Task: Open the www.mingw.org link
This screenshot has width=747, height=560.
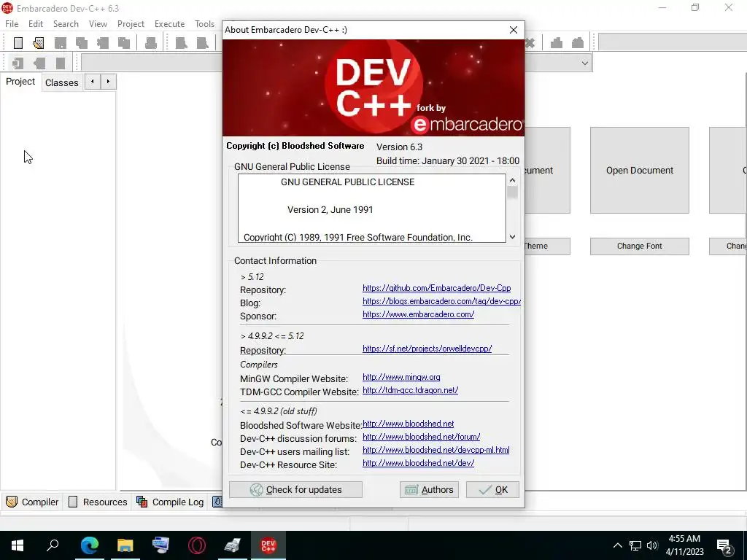Action: 401,377
